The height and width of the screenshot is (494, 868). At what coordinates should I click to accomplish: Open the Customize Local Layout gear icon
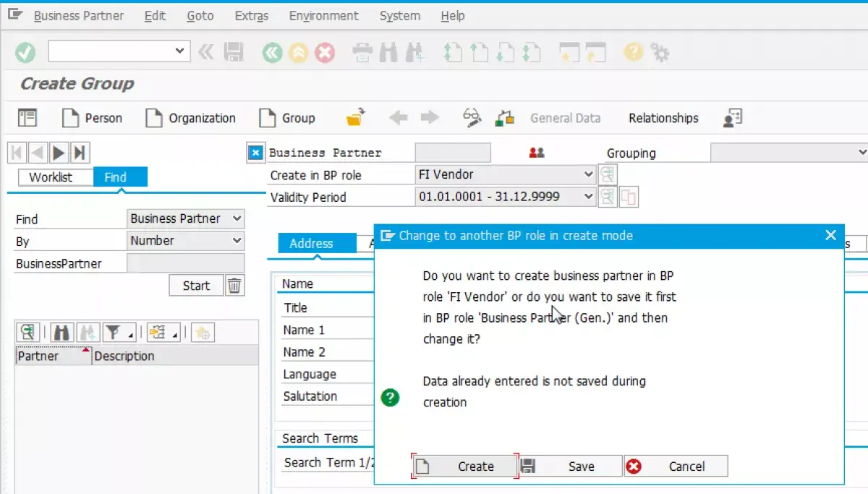point(660,52)
